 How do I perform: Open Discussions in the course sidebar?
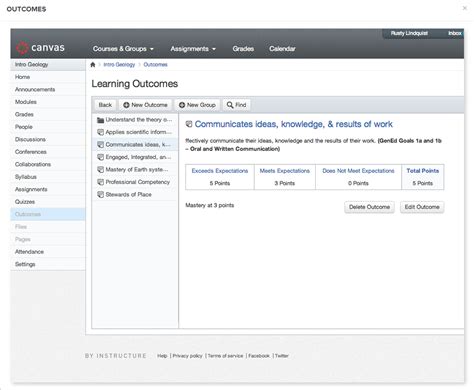[x=48, y=139]
